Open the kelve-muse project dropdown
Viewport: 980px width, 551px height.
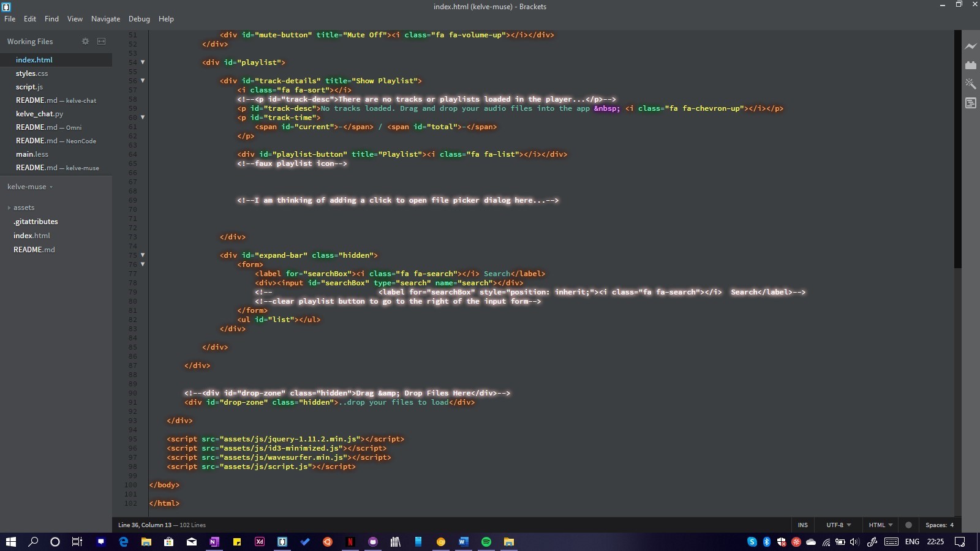[x=30, y=187]
